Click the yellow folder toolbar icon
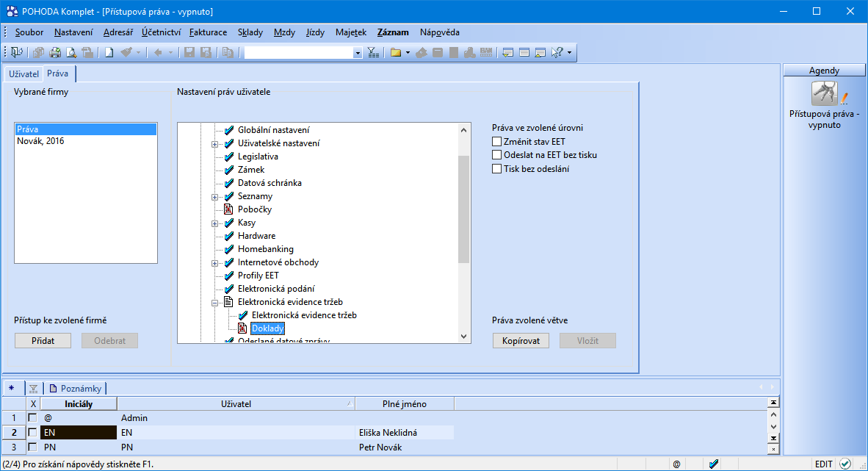This screenshot has width=868, height=471. pyautogui.click(x=396, y=53)
